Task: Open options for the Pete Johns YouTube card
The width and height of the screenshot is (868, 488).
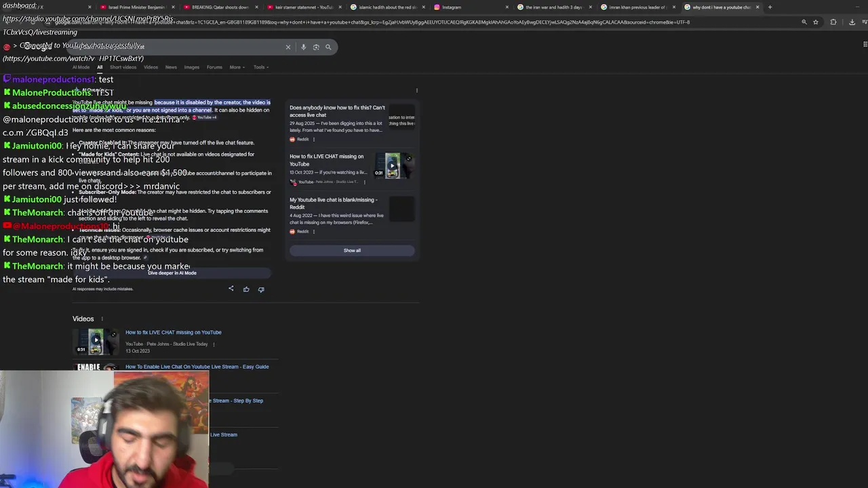Action: [364, 182]
